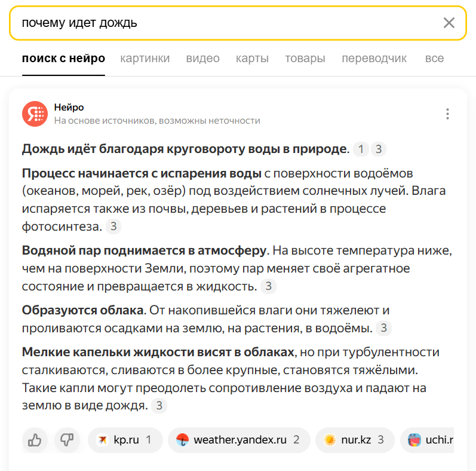Click the uchi source chip icon

coord(414,441)
